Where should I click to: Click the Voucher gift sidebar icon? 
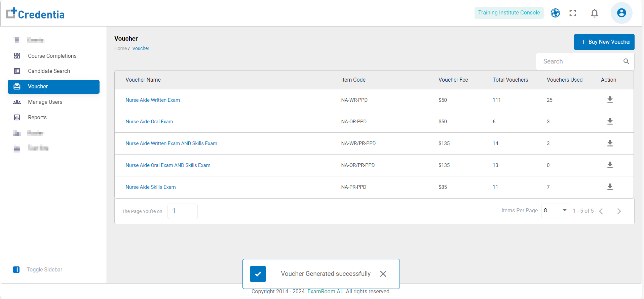pyautogui.click(x=17, y=87)
